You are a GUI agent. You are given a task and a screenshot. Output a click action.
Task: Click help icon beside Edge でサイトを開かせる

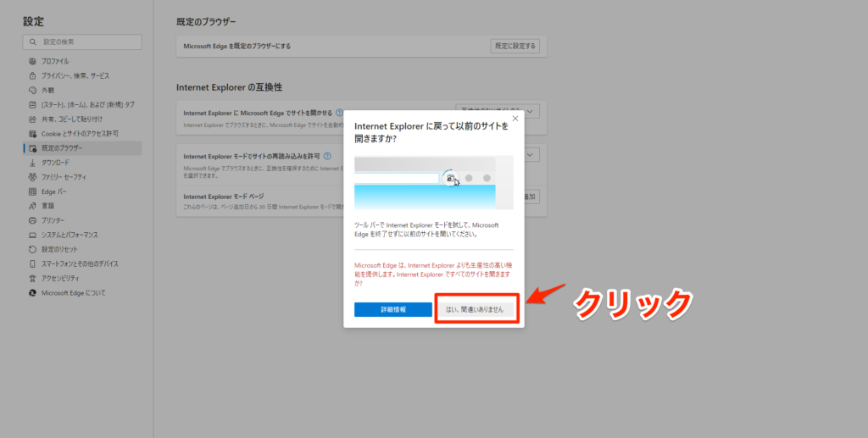(x=339, y=113)
